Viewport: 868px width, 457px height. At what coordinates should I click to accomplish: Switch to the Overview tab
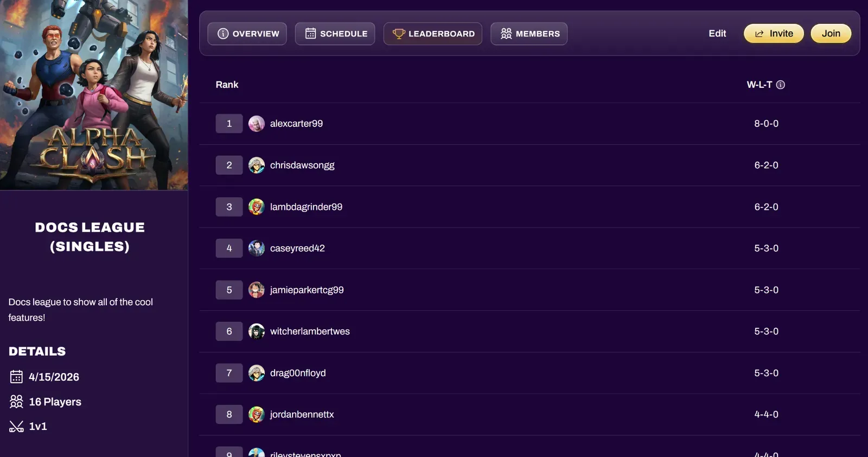tap(247, 33)
